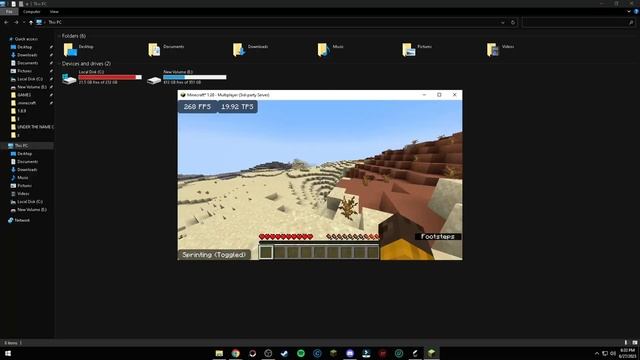
Task: Open recent locations dropdown arrow
Action: coord(24,22)
